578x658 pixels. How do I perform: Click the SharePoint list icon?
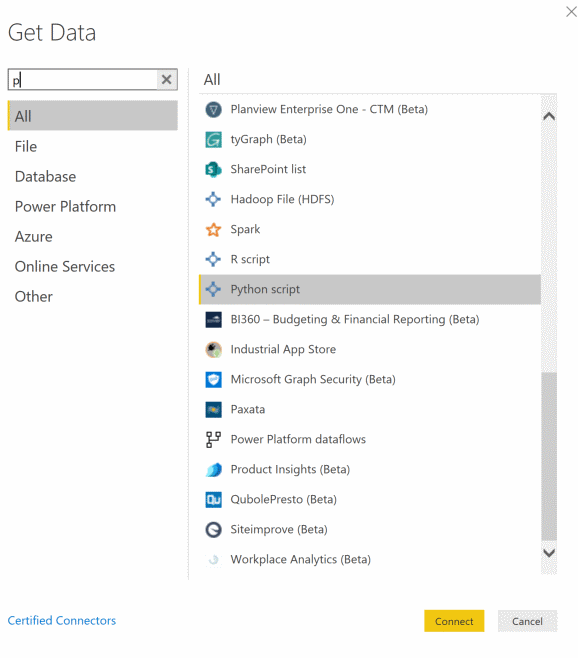click(213, 170)
